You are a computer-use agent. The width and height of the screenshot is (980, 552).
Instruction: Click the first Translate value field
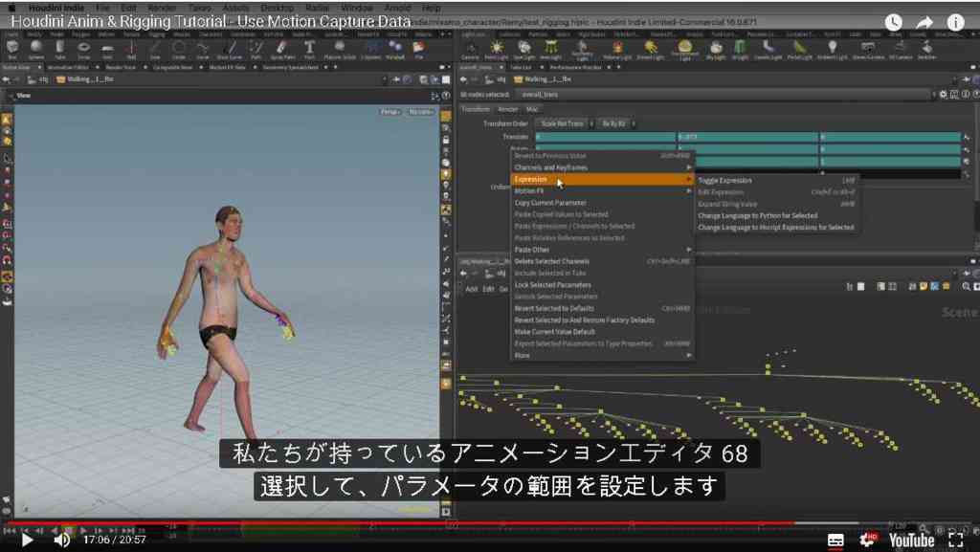[x=606, y=137]
